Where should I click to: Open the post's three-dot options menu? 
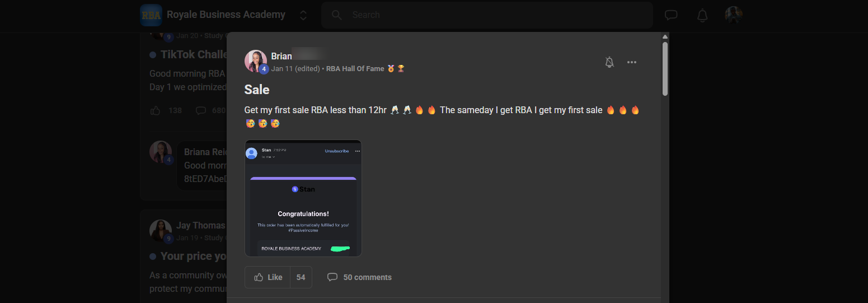632,62
